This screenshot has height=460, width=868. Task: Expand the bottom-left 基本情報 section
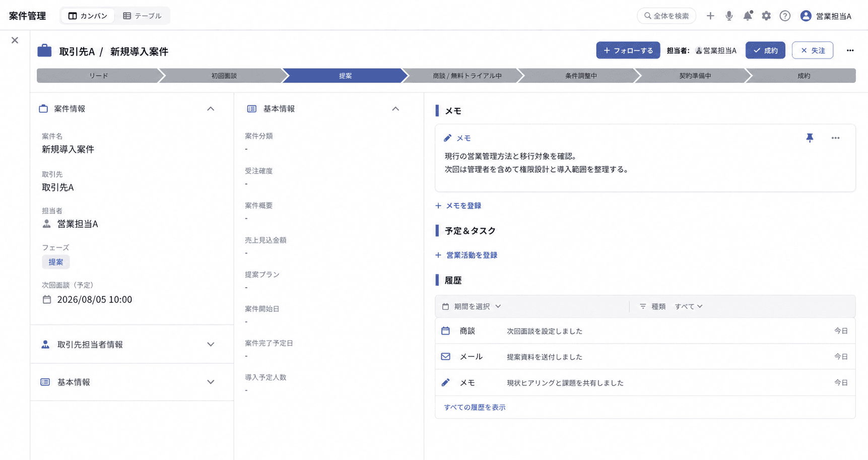(x=211, y=382)
